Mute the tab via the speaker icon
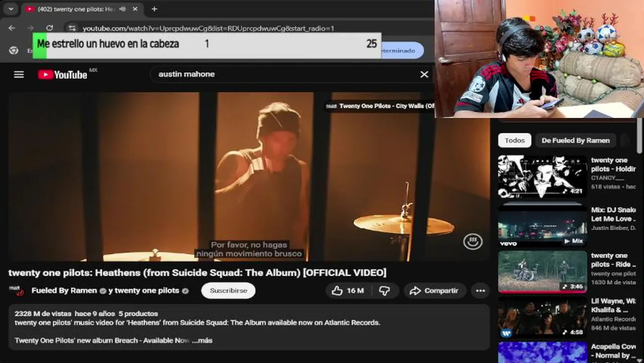The height and width of the screenshot is (363, 644). pos(122,9)
